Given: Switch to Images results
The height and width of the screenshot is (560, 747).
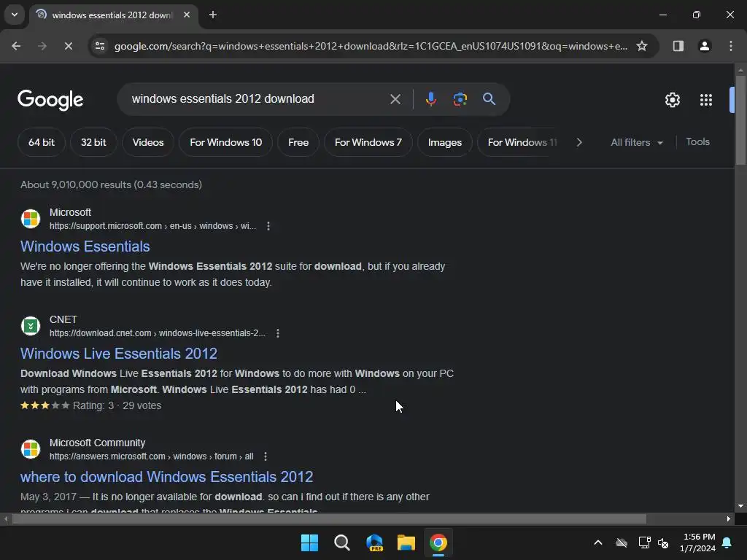Looking at the screenshot, I should pos(445,142).
